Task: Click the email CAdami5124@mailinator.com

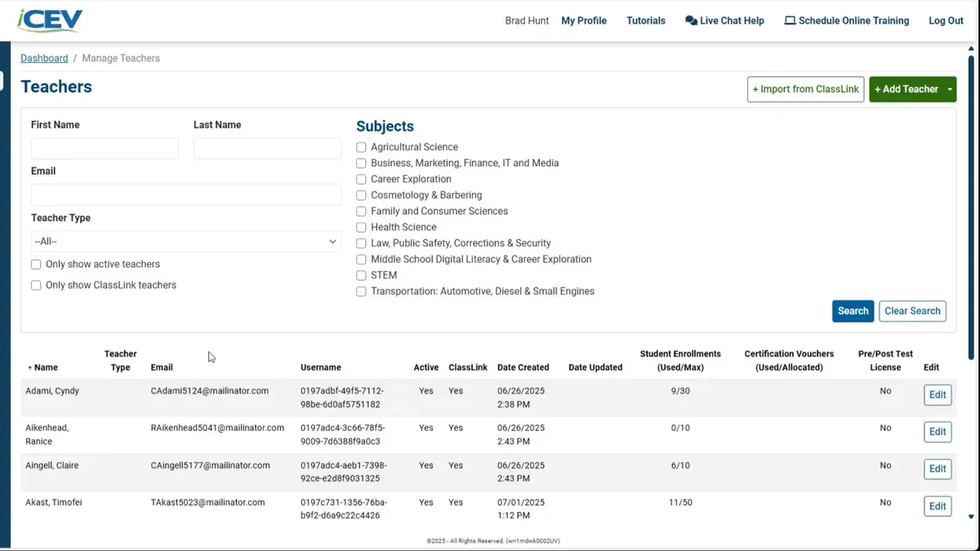Action: pyautogui.click(x=210, y=391)
